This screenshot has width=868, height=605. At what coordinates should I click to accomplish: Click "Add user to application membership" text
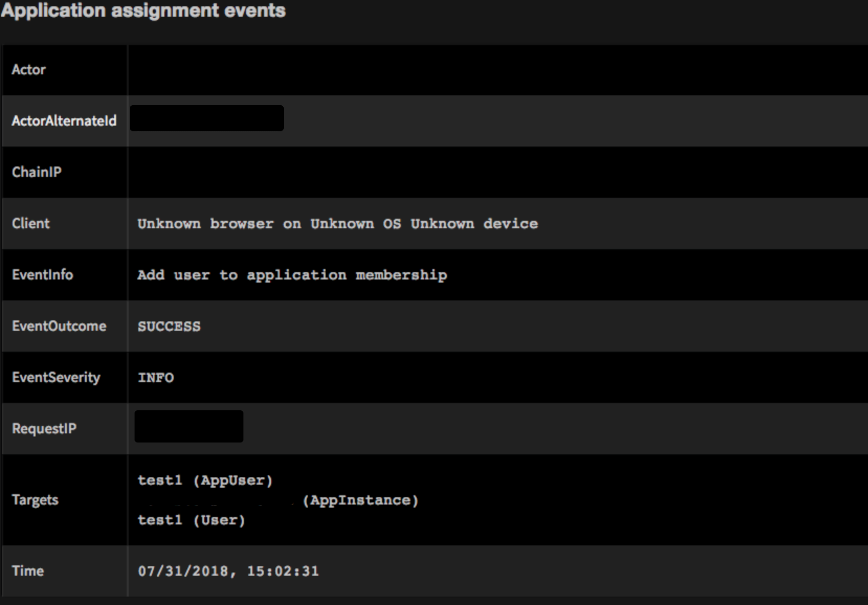pos(292,275)
